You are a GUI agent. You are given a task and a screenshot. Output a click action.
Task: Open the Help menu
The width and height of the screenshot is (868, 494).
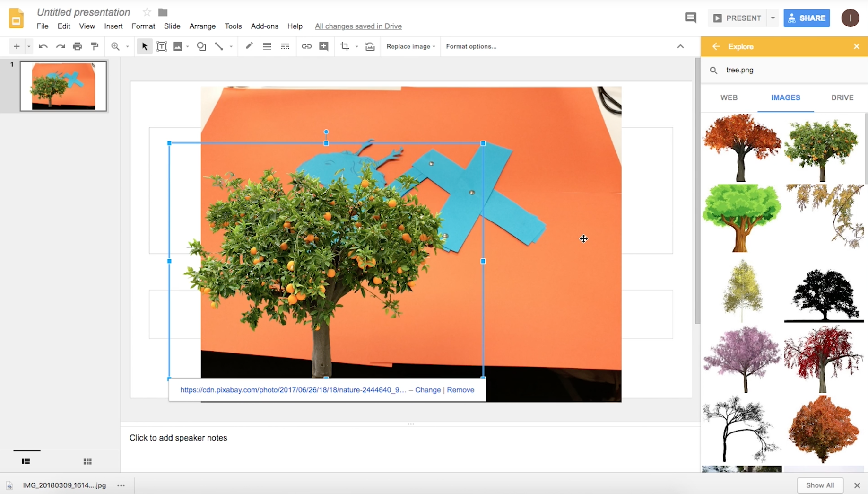(x=295, y=26)
